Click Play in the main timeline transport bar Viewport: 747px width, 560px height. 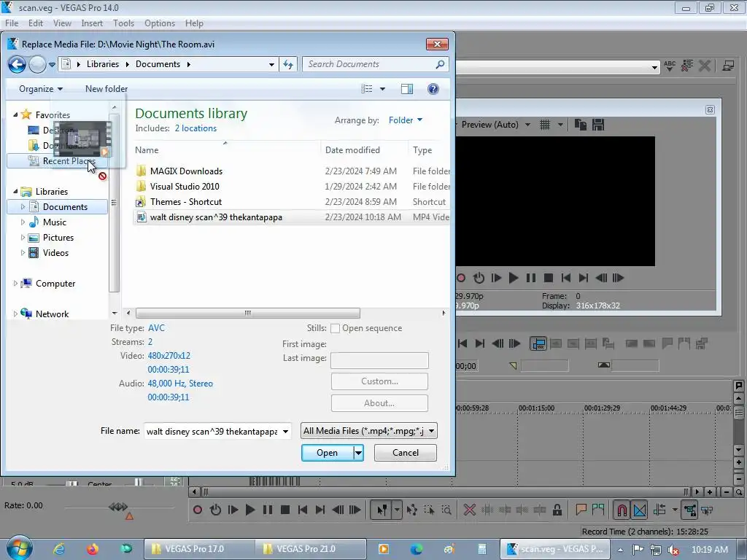[250, 510]
